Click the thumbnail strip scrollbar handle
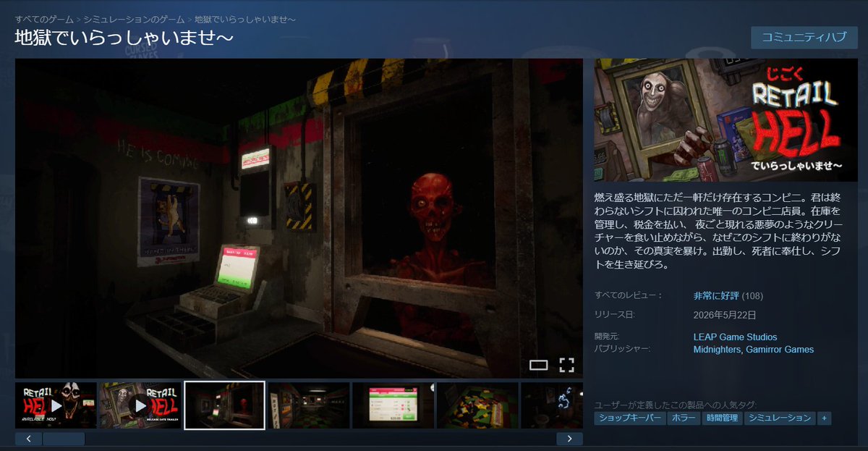 tap(64, 439)
